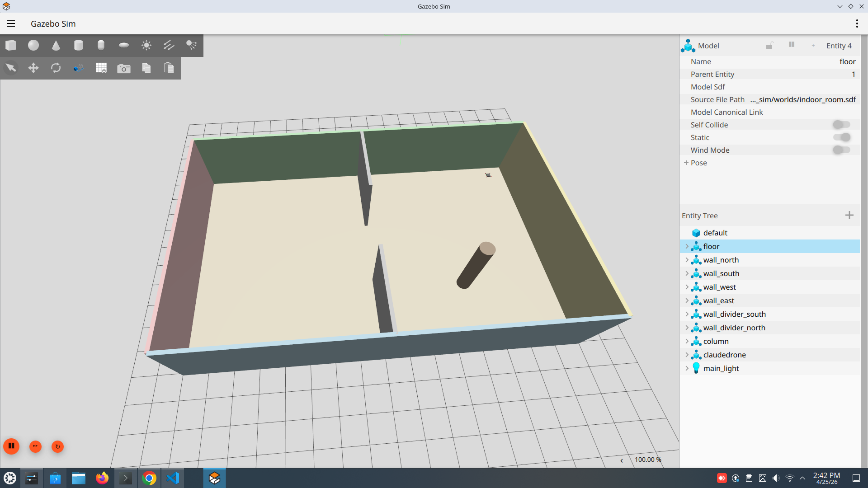Insert a sphere shape
Viewport: 868px width, 488px height.
33,45
